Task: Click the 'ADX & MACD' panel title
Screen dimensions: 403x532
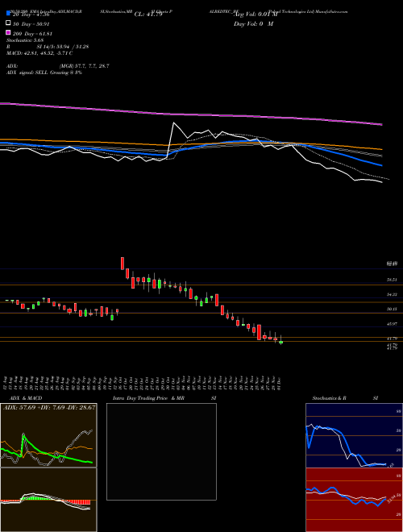Action: [26, 398]
